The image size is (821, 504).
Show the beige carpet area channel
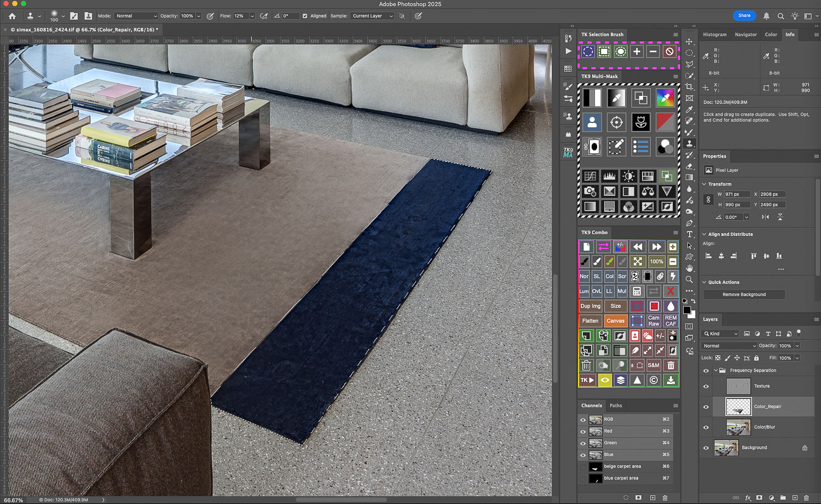tap(583, 467)
